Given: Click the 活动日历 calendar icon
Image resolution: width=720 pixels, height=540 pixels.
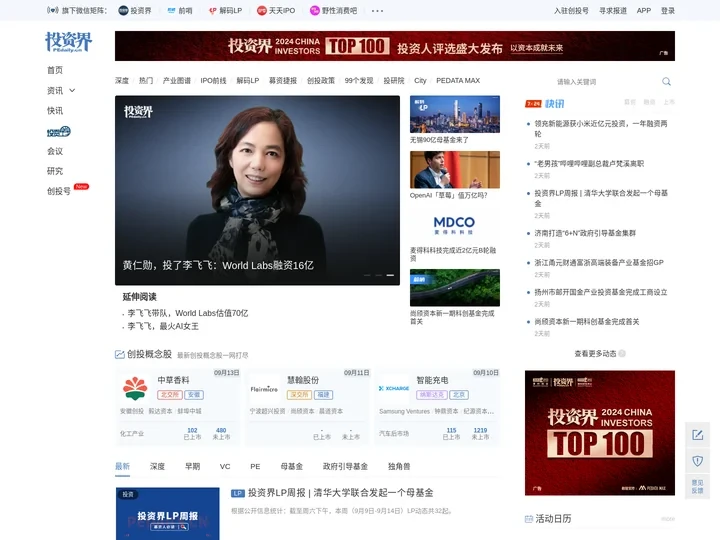Looking at the screenshot, I should pyautogui.click(x=529, y=519).
